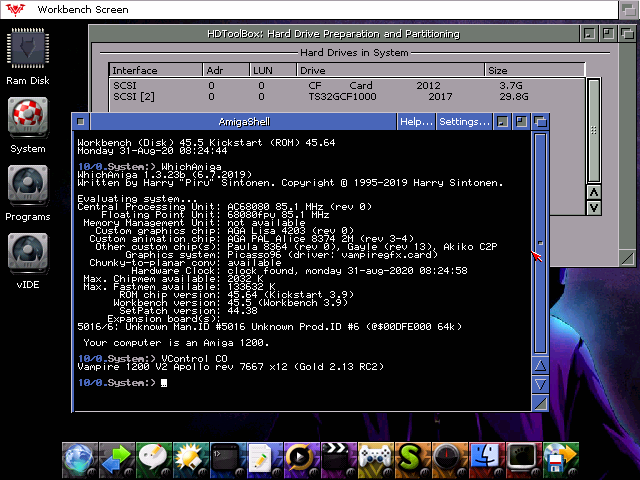Open AmigaShell Settings

coord(464,122)
